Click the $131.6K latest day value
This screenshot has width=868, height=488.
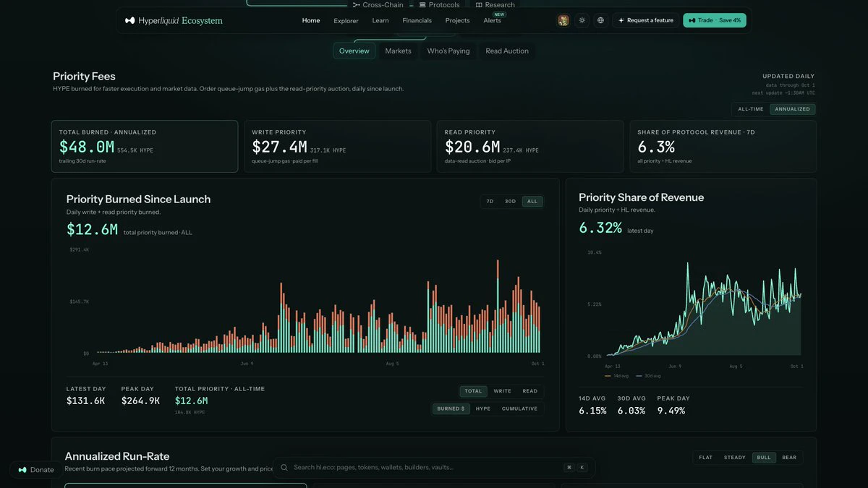(85, 401)
